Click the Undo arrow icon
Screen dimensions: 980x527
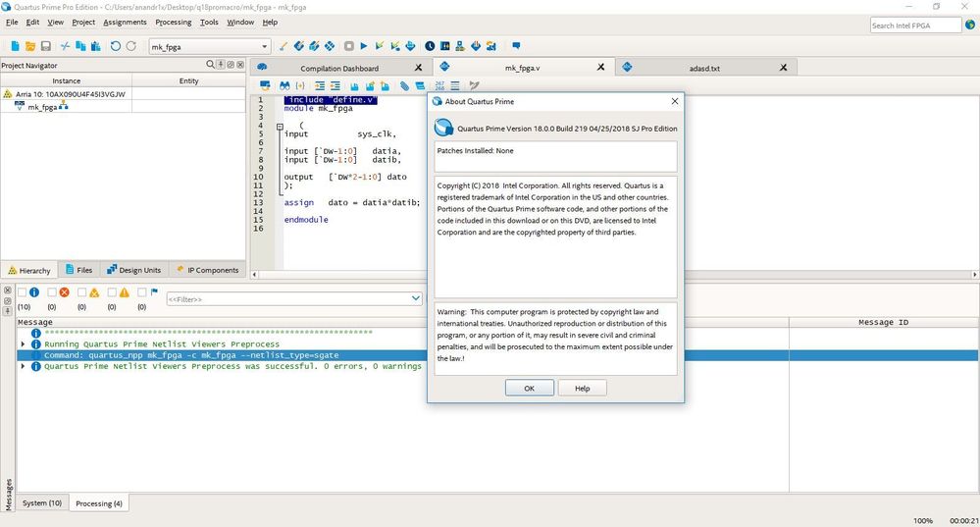[x=116, y=46]
